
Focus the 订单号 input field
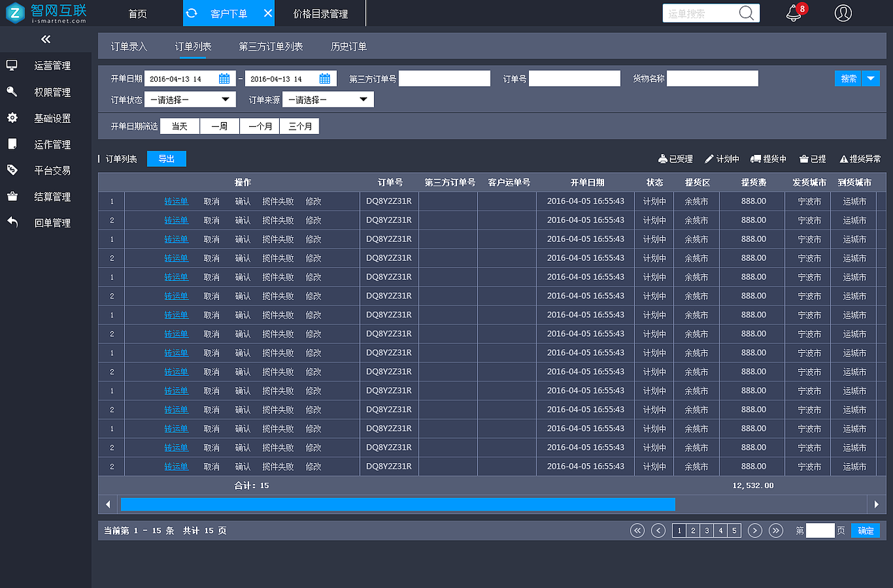[x=574, y=79]
